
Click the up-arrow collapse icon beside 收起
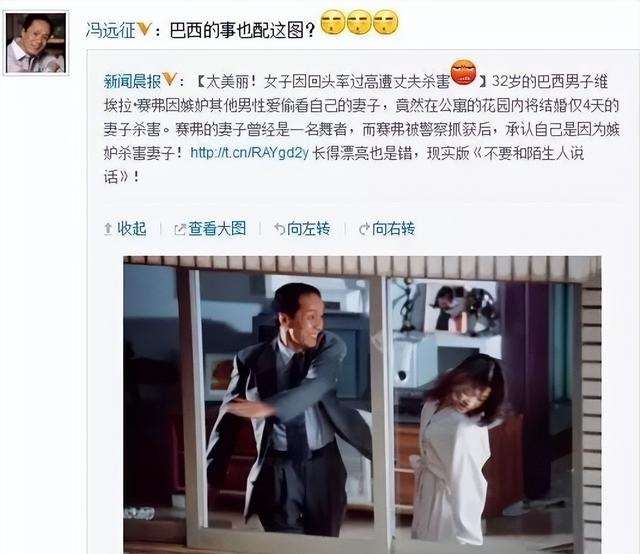(x=108, y=229)
